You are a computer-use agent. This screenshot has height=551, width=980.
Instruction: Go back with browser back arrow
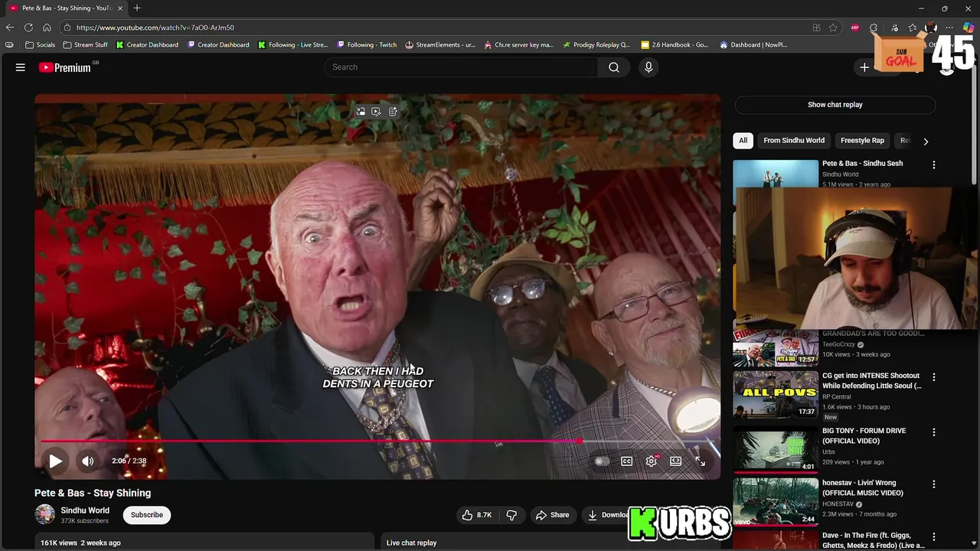[x=10, y=28]
